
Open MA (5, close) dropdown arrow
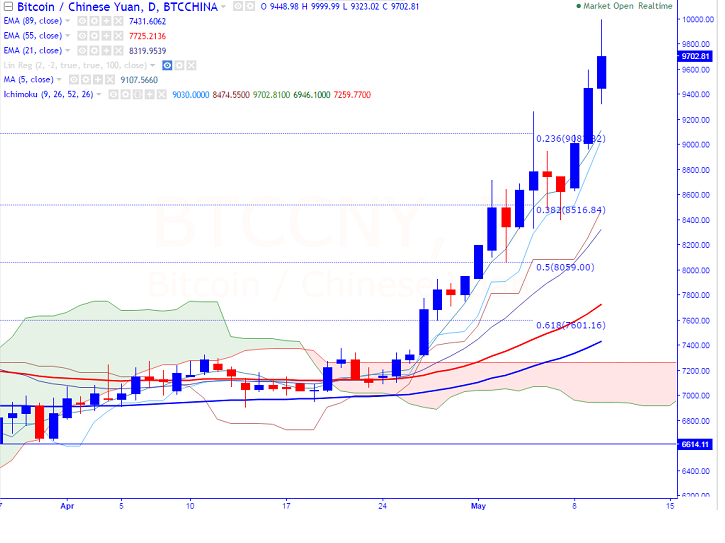point(59,80)
